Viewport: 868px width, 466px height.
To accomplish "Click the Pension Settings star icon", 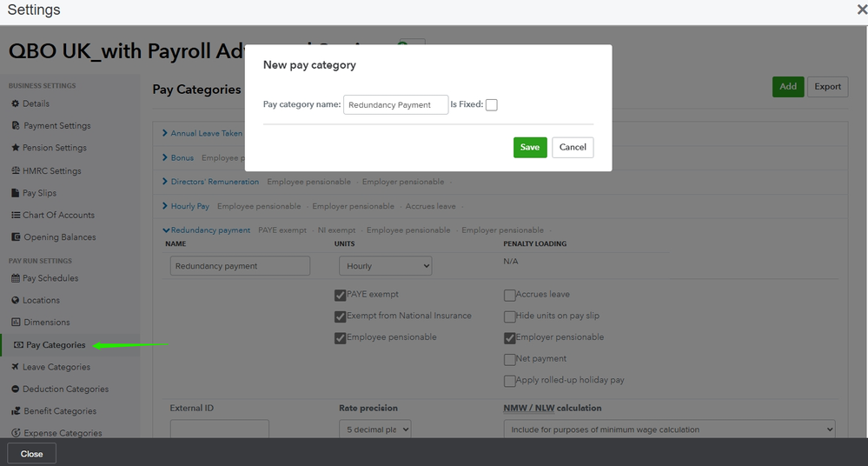I will click(15, 148).
